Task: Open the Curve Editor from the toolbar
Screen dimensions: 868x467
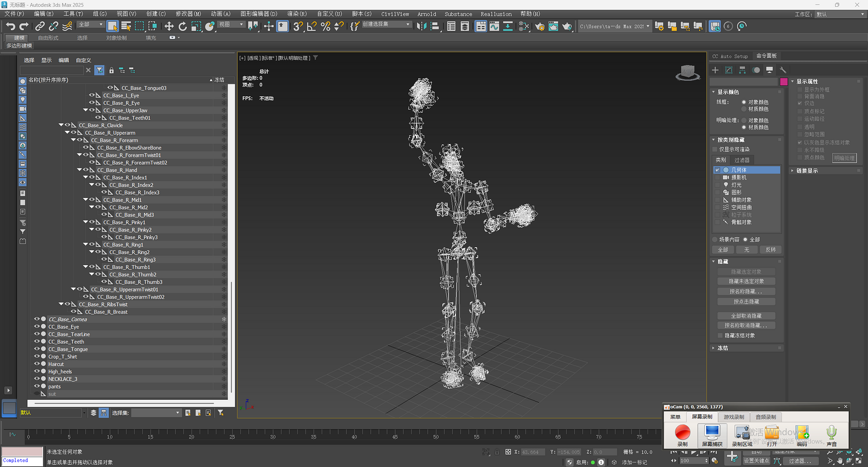Action: click(494, 26)
